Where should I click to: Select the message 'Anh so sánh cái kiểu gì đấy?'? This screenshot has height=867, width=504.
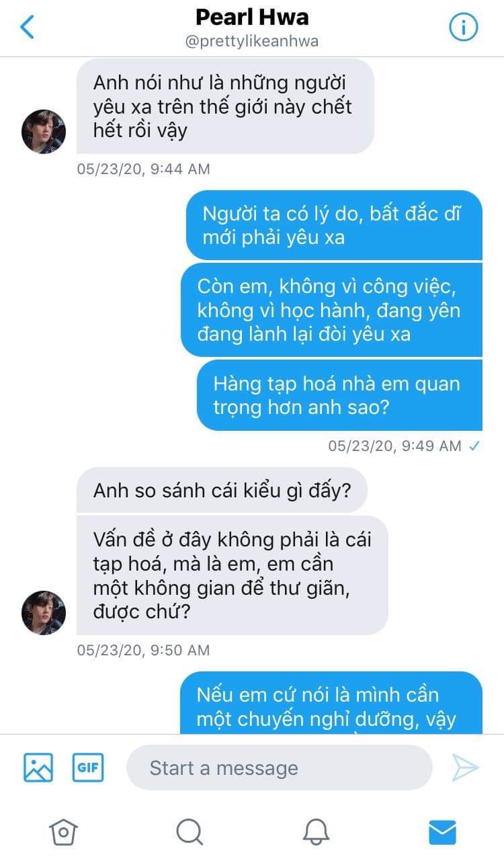[222, 491]
